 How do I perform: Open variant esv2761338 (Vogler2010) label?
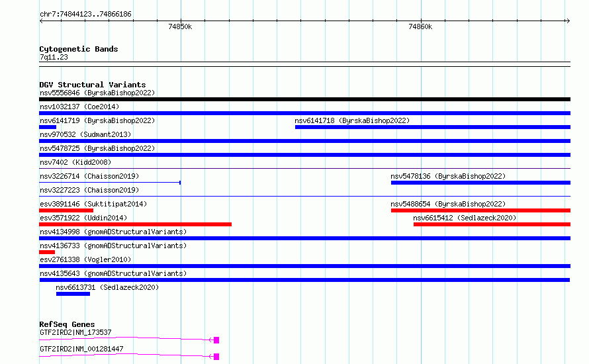pos(85,259)
